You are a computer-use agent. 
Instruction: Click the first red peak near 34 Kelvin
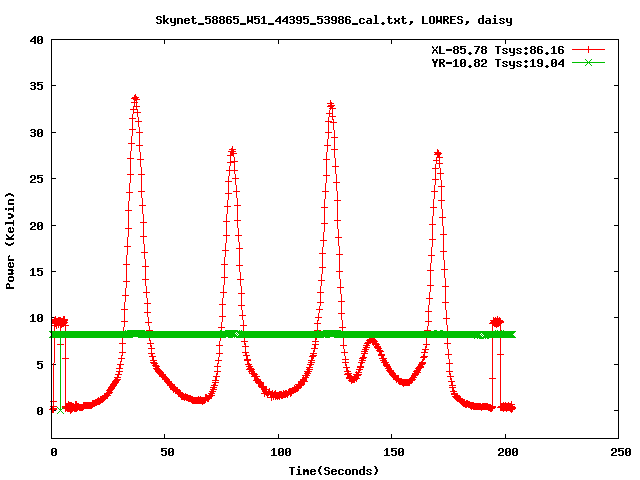point(136,98)
